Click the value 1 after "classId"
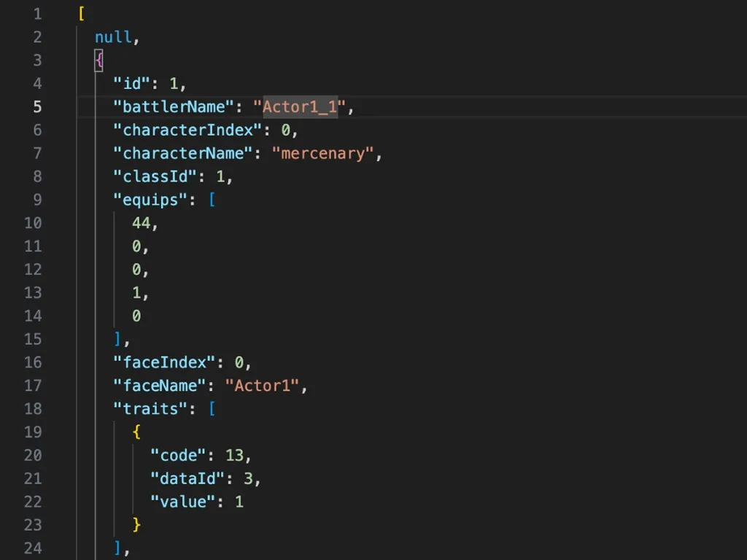Viewport: 747px width, 560px height. pyautogui.click(x=220, y=176)
